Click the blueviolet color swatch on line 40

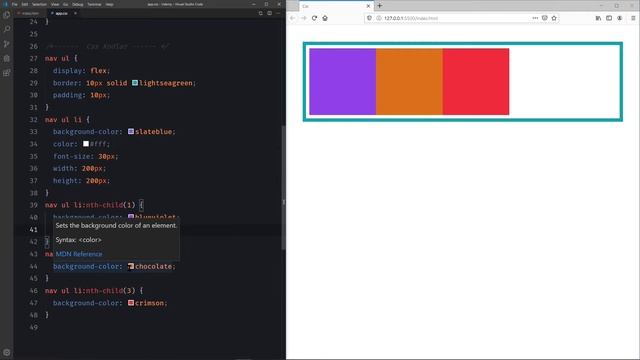coord(131,216)
